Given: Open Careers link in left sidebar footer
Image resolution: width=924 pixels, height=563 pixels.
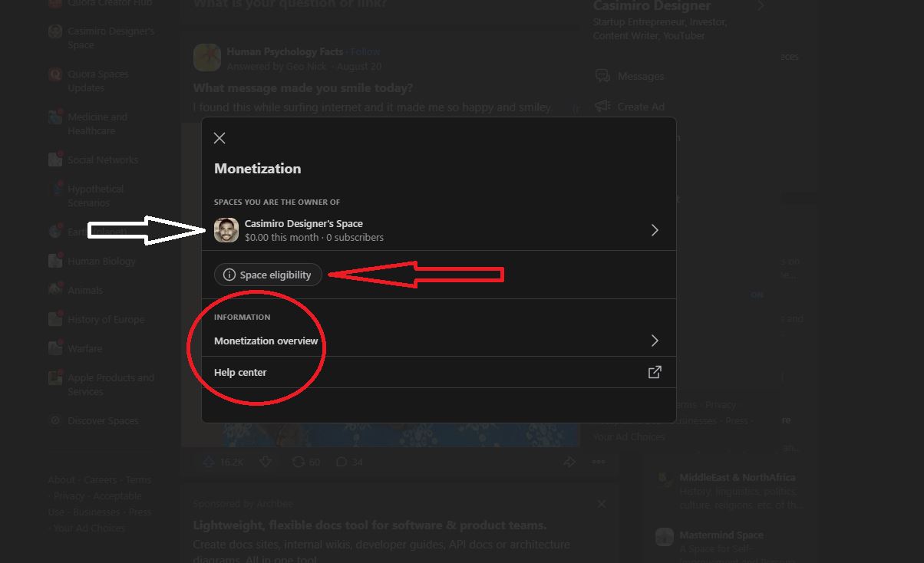Looking at the screenshot, I should click(101, 479).
